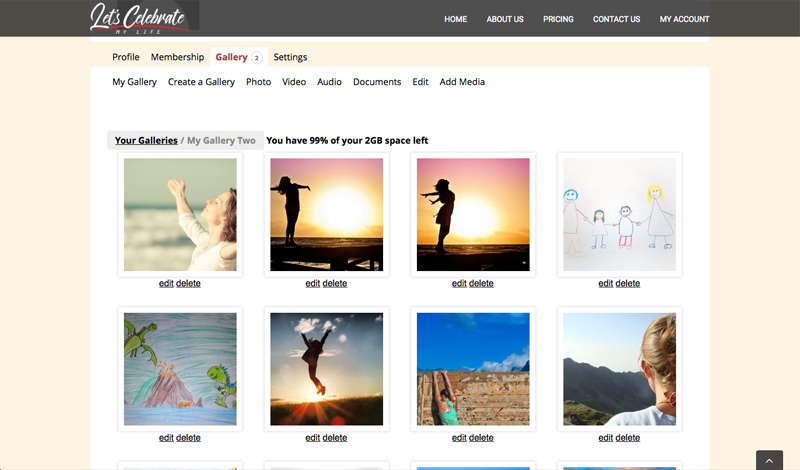Click the Gallery count badge showing 2
Image resolution: width=800 pixels, height=470 pixels.
coord(257,58)
